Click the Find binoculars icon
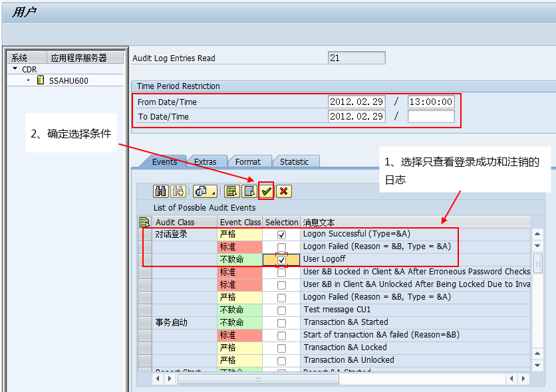Screen dimensions: 556x392 point(160,191)
